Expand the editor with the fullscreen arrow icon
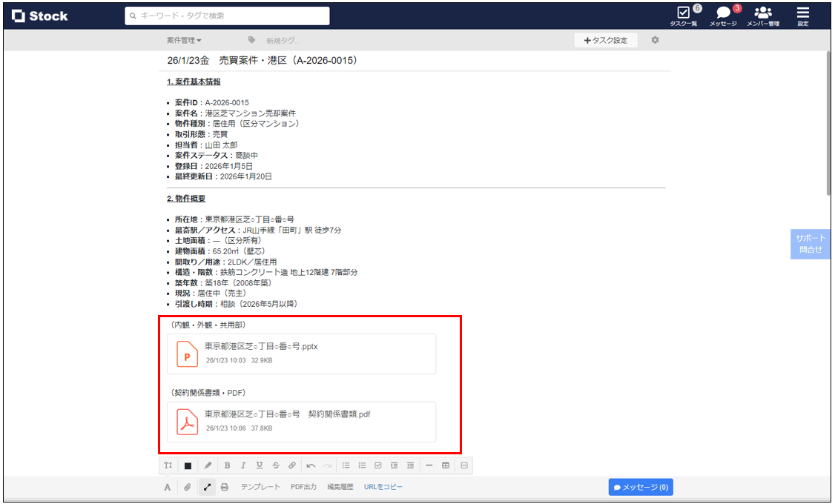Viewport: 835px width, 504px height. 205,487
